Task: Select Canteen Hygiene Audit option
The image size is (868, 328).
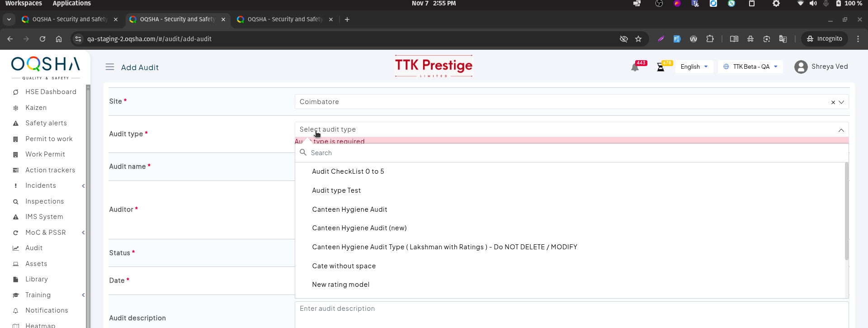Action: click(349, 209)
